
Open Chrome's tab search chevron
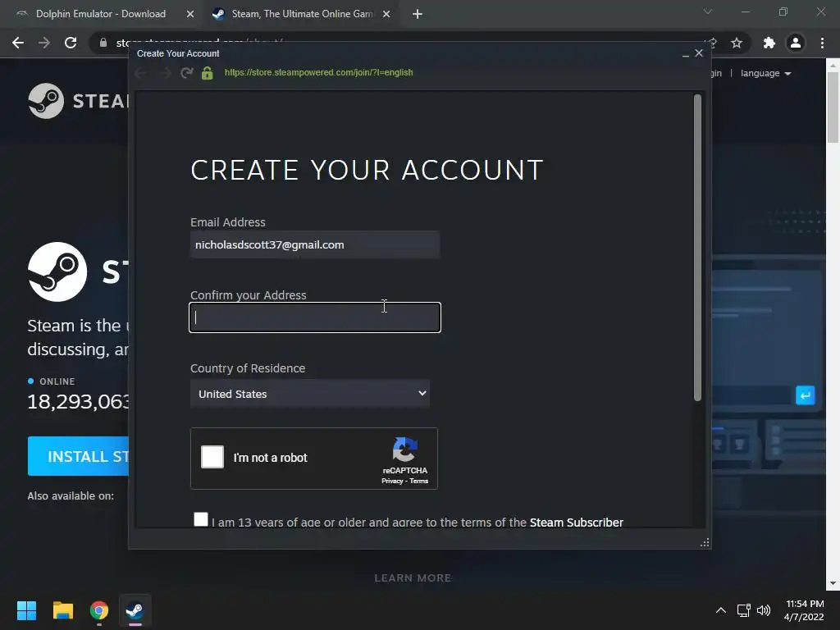tap(708, 11)
